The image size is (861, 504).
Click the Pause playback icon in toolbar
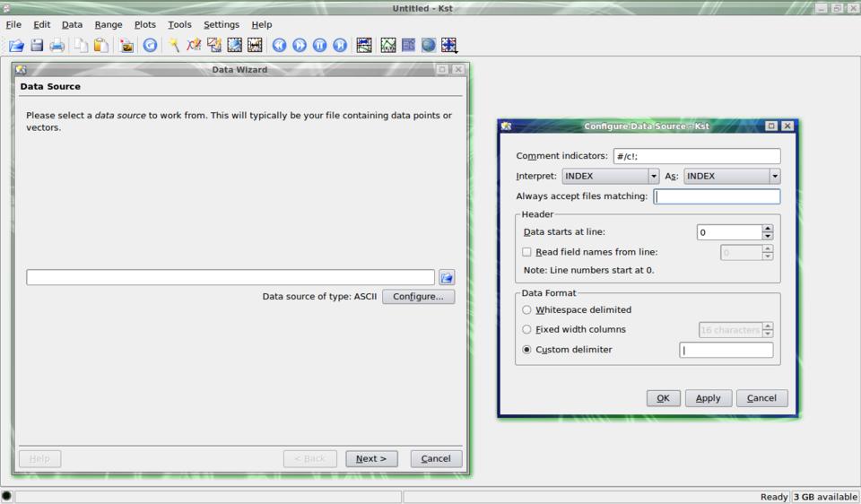(x=319, y=45)
